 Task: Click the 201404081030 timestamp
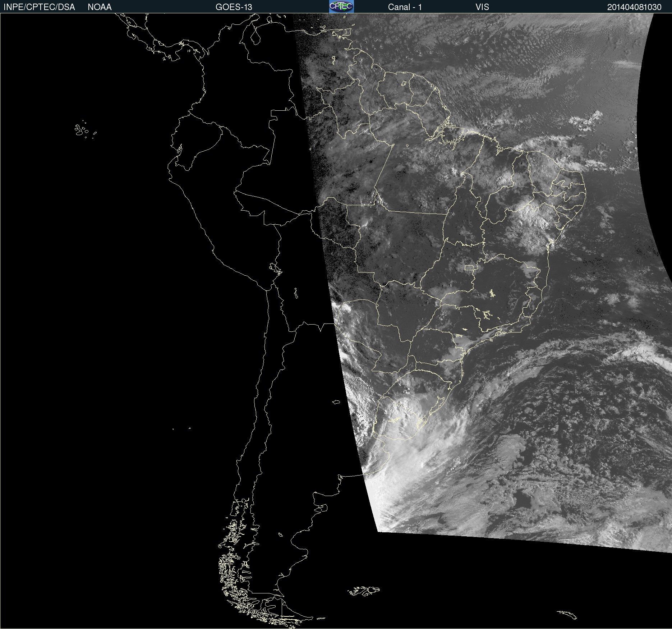[634, 7]
